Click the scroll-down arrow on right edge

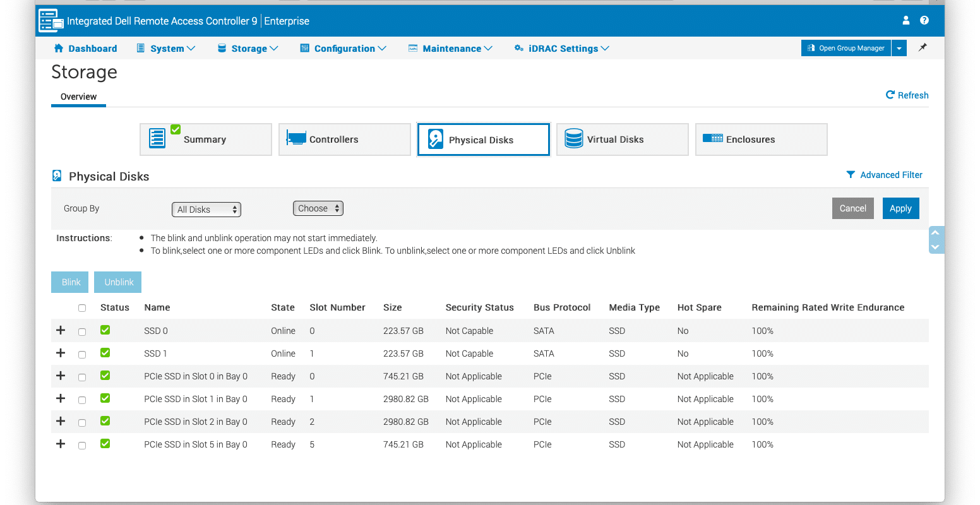tap(936, 247)
